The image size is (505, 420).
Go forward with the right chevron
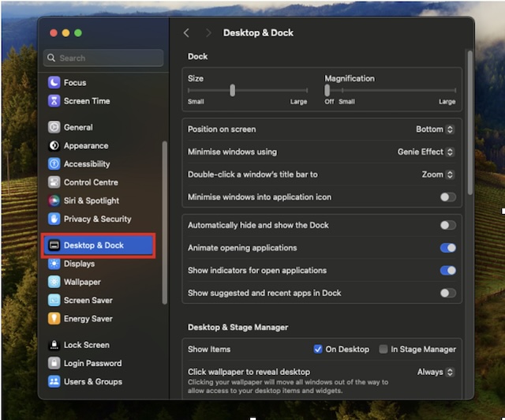click(x=208, y=33)
